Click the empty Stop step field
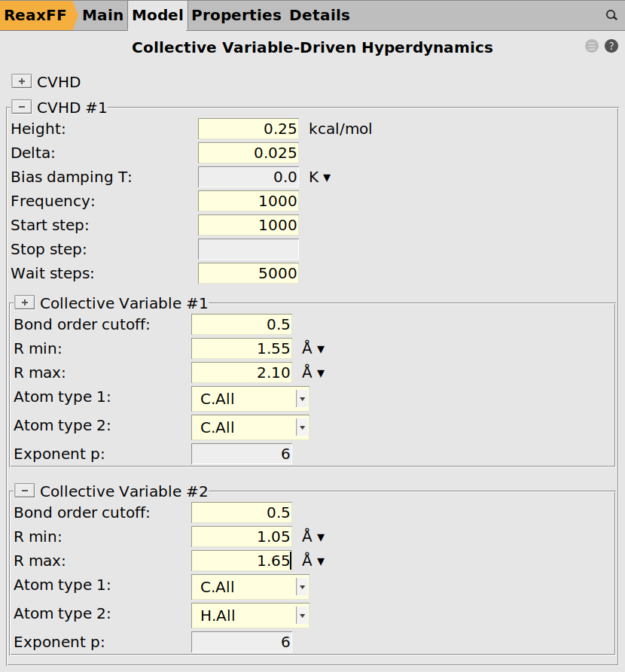 click(248, 249)
